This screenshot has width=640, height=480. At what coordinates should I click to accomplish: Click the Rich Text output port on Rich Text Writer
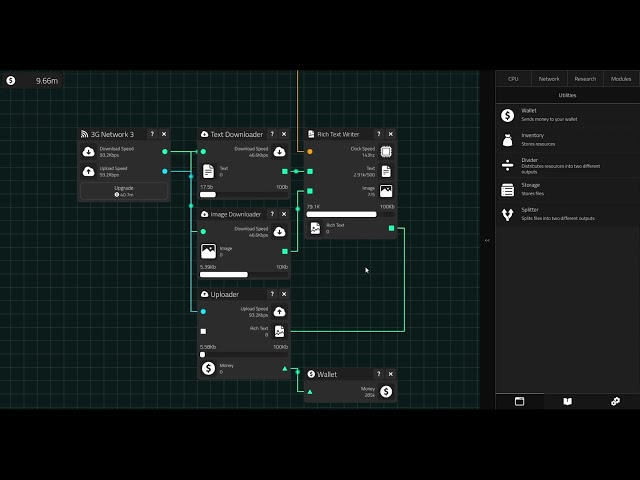391,228
